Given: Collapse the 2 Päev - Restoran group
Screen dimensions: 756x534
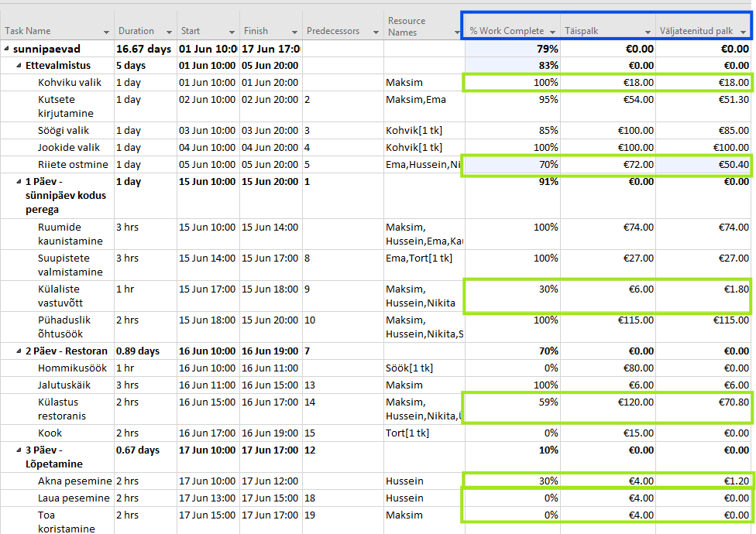Looking at the screenshot, I should [19, 351].
